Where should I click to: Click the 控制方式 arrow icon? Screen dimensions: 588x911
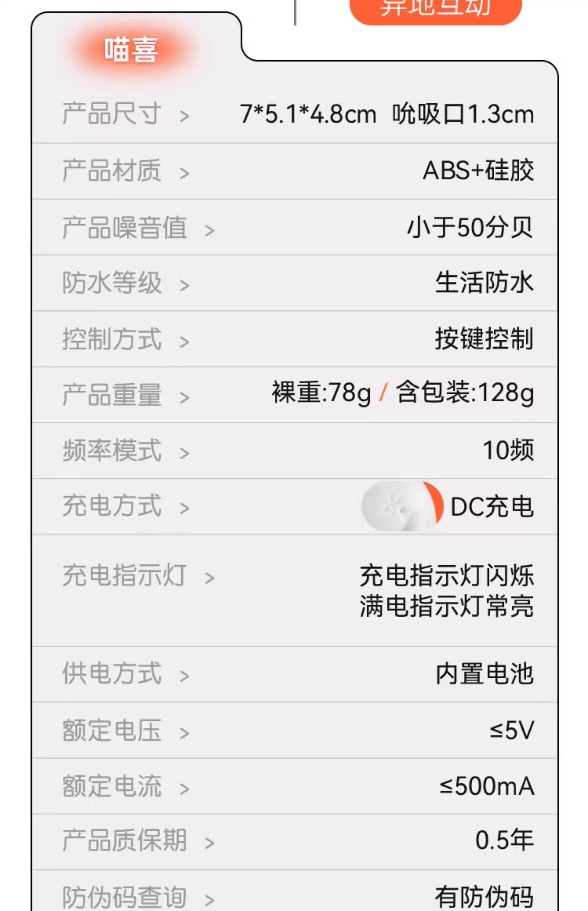coord(184,342)
